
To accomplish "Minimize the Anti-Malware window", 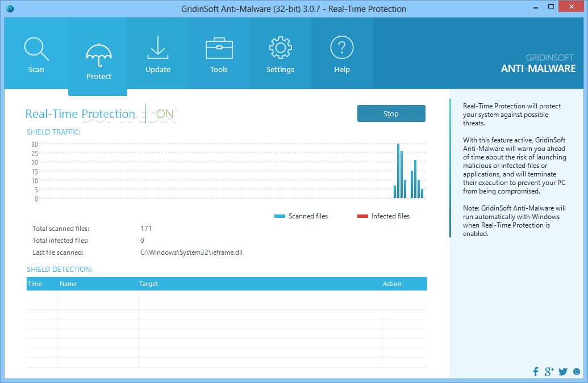I will point(536,7).
